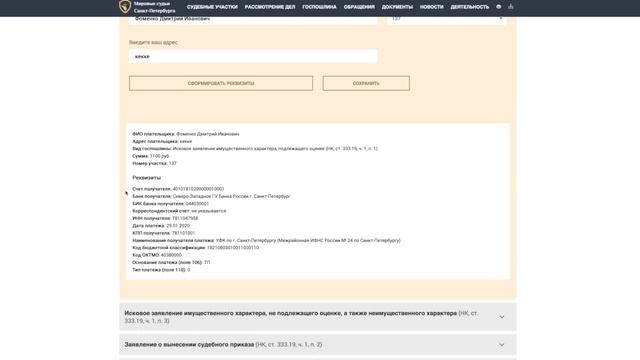Viewport: 640px width, 360px height.
Task: Open the court district number dropdown showing 137
Action: 447,19
